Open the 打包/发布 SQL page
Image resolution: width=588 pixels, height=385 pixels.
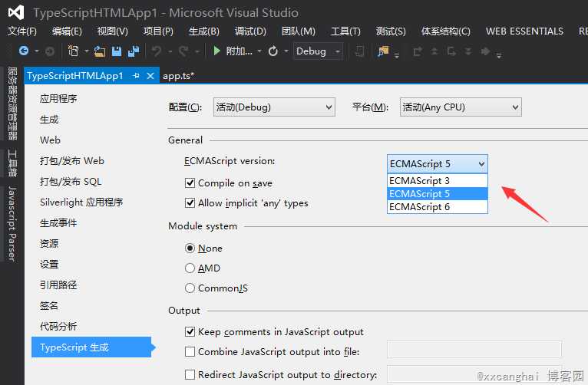coord(71,182)
